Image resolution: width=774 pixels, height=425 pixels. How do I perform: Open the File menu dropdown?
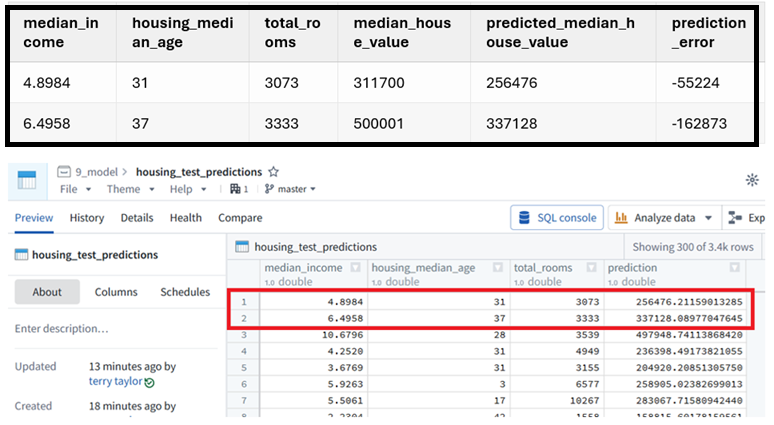click(x=75, y=189)
